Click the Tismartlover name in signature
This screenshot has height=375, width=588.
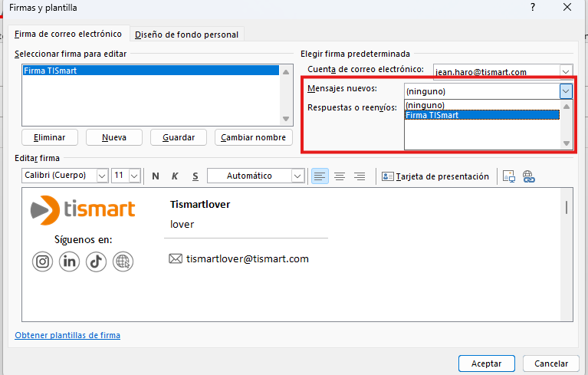(x=200, y=205)
